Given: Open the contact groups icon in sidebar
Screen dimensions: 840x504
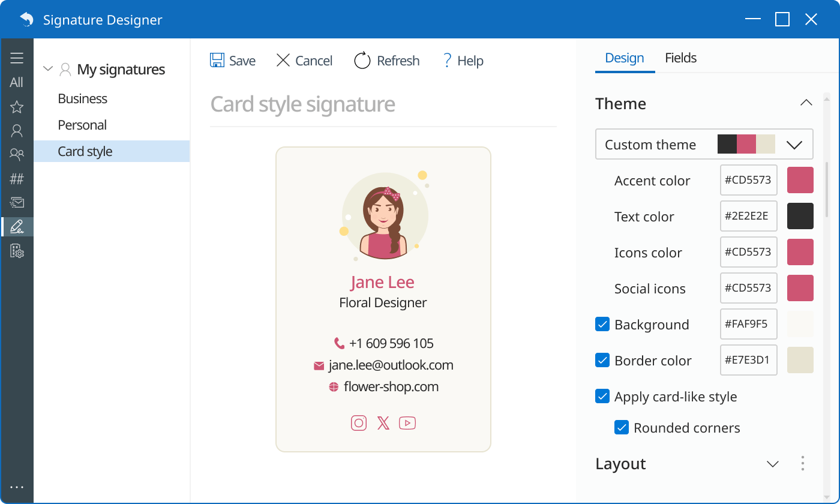Looking at the screenshot, I should point(17,155).
